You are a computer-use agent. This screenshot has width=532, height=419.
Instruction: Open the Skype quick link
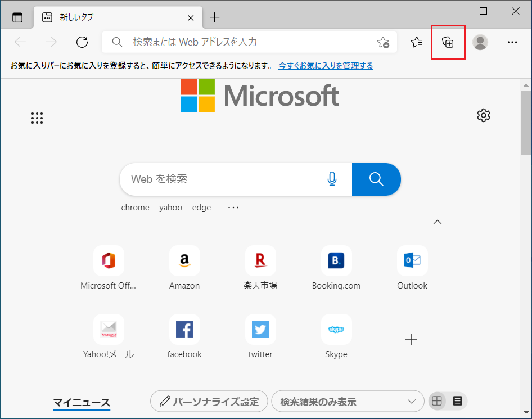(x=336, y=336)
